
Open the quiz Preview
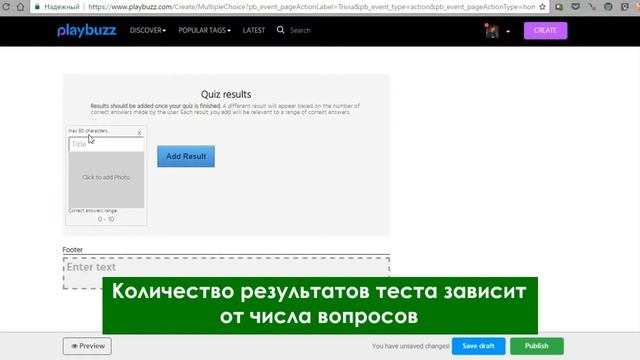coord(87,346)
